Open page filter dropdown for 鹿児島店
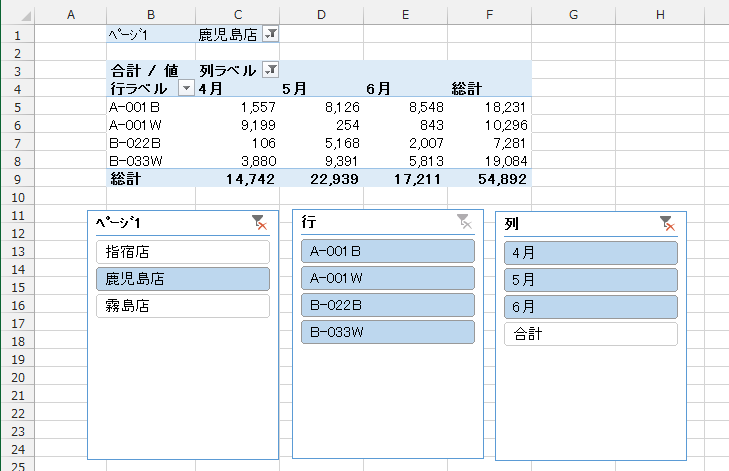This screenshot has height=471, width=729. [273, 34]
